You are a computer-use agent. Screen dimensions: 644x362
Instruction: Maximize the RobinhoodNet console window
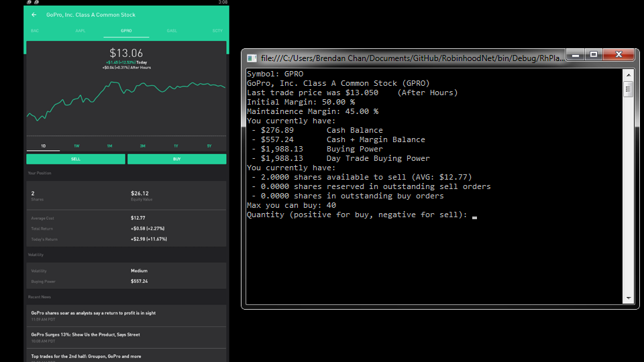coord(594,55)
